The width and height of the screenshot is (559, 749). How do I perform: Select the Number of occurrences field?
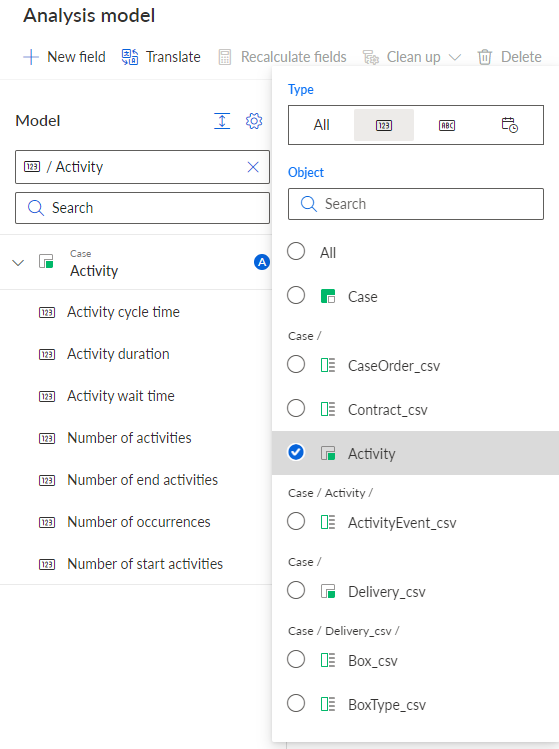click(x=136, y=523)
